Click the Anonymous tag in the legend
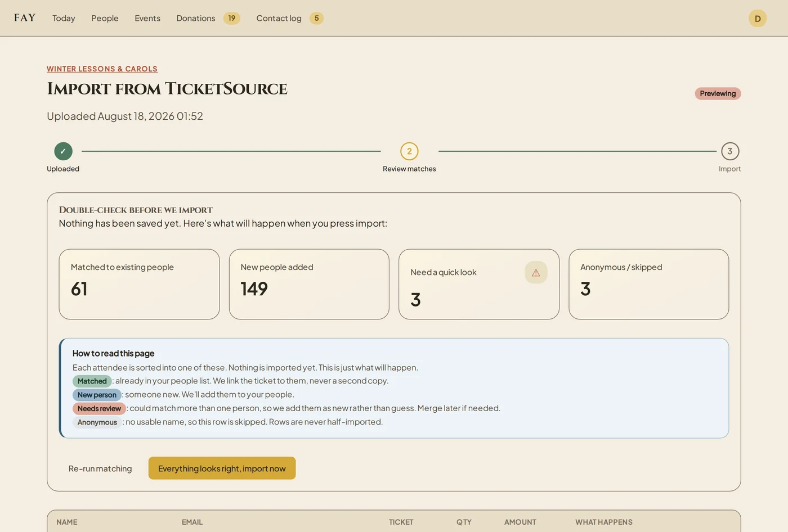This screenshot has height=532, width=788. pos(97,422)
